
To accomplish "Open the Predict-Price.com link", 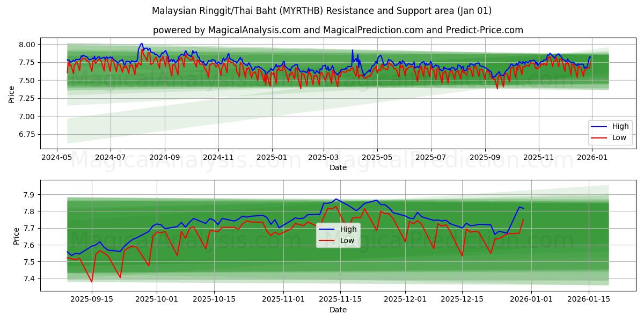I will point(483,30).
